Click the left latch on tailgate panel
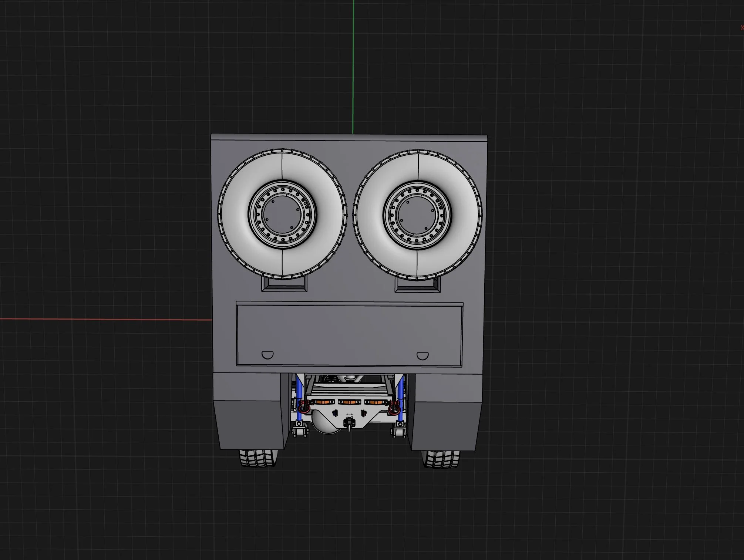This screenshot has height=560, width=744. (x=267, y=355)
